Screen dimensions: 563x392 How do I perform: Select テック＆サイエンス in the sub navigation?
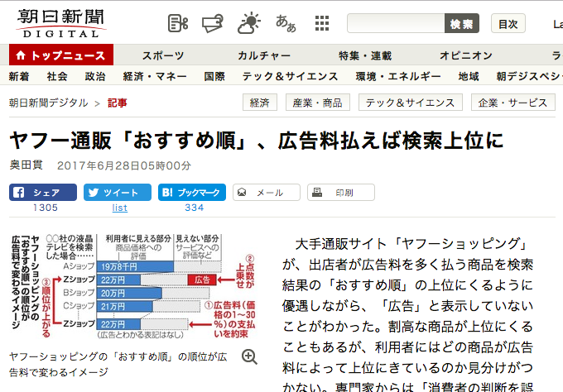click(x=290, y=76)
